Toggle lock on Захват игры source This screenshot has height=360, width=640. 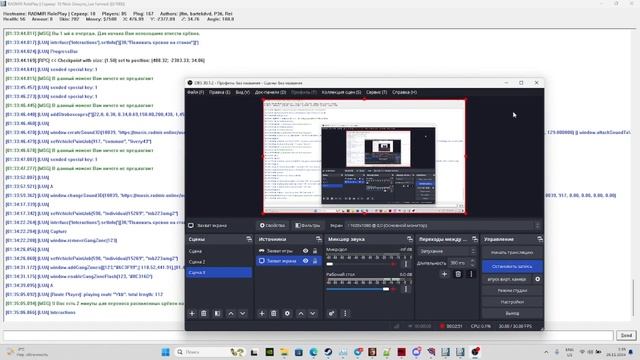click(x=315, y=251)
